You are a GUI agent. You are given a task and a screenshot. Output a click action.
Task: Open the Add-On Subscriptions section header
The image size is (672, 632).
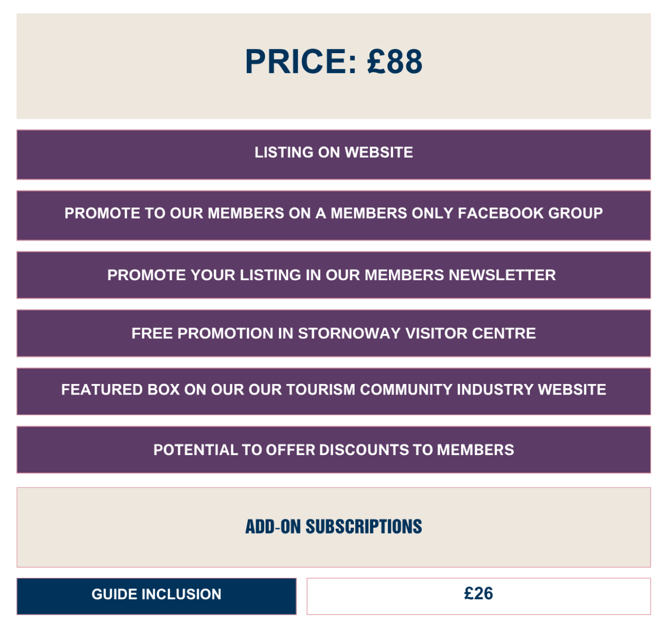(x=334, y=527)
